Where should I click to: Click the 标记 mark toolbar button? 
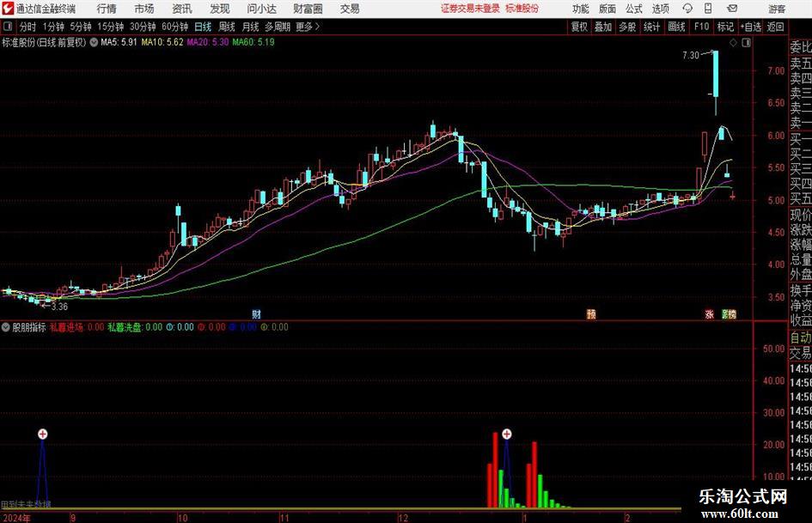[725, 27]
